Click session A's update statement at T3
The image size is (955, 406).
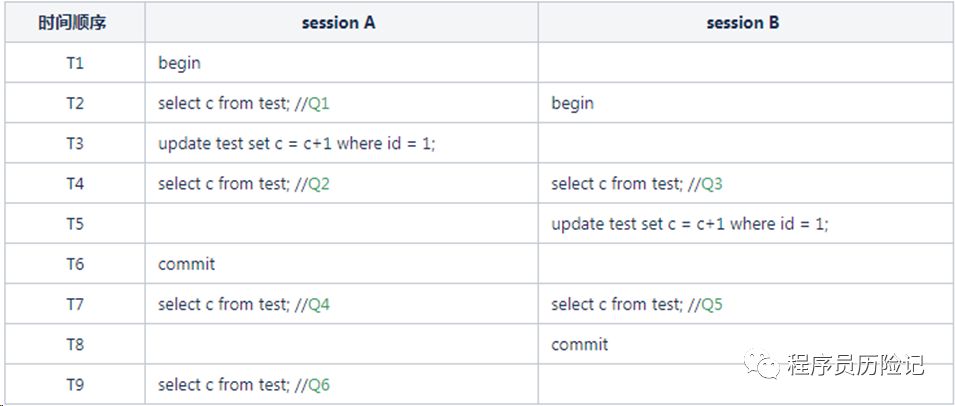click(296, 144)
